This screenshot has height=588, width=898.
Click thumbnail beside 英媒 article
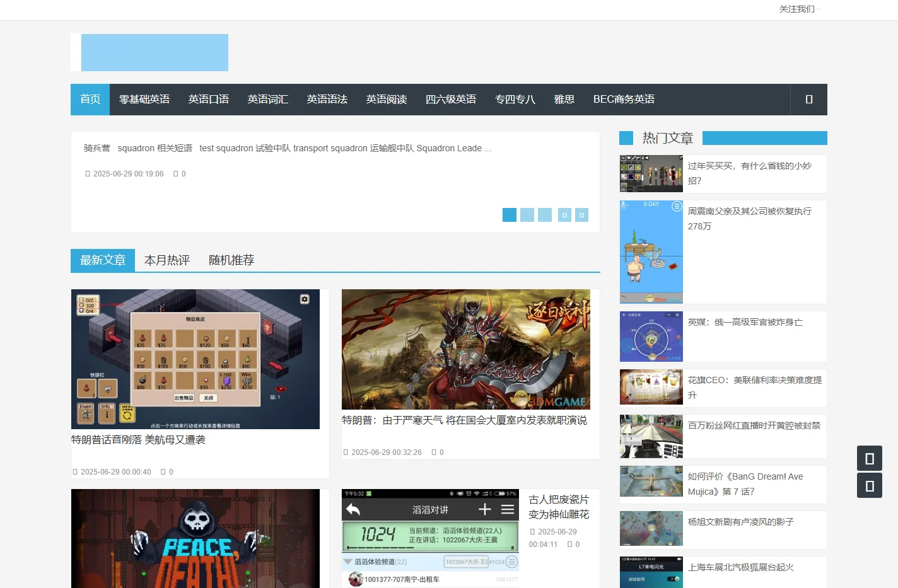point(651,337)
